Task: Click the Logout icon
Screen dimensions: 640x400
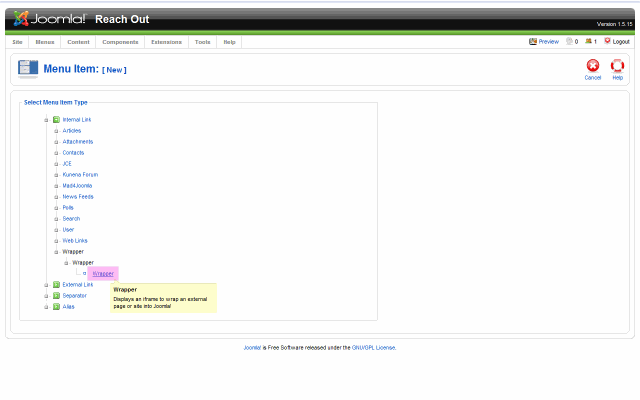Action: click(607, 41)
